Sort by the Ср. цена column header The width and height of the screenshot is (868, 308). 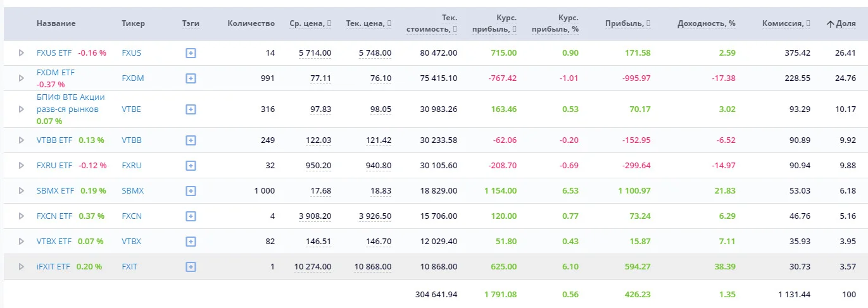(311, 23)
